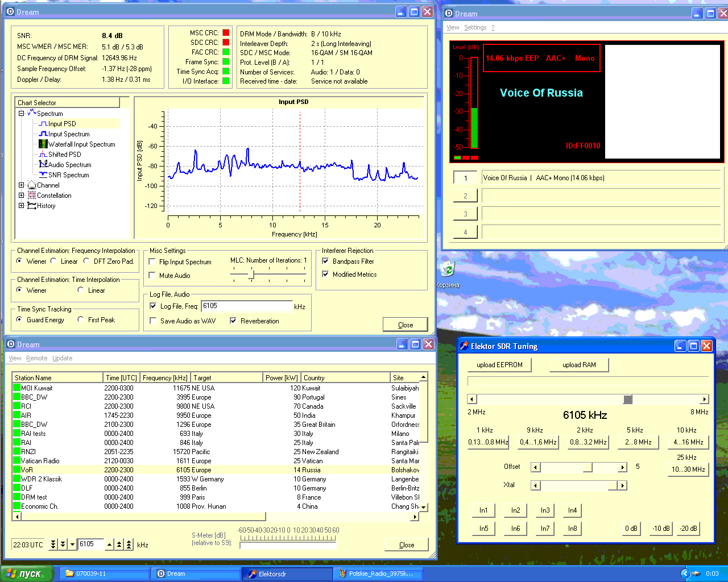Screen dimensions: 728x582
Task: Move the SDR tuning frequency slider
Action: click(x=628, y=399)
